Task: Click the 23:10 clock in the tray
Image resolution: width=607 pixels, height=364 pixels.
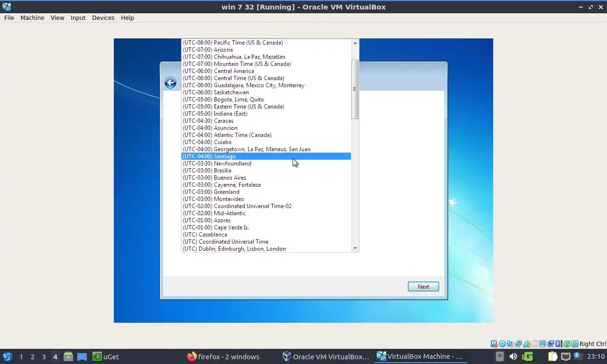Action: (596, 356)
